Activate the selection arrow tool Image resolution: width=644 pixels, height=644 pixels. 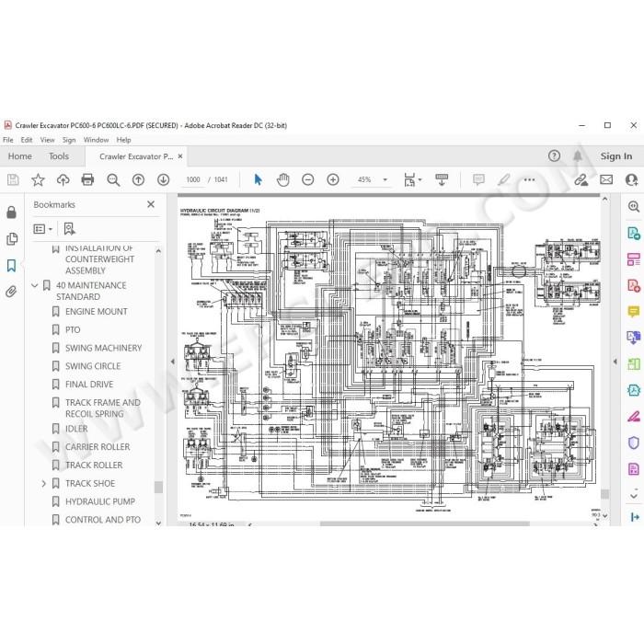click(x=258, y=179)
